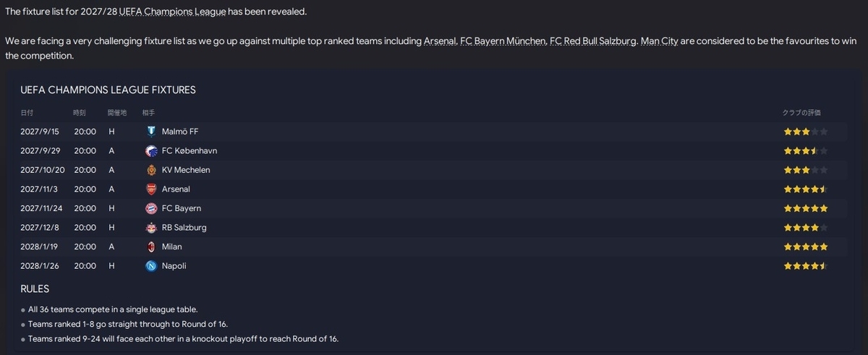Select the Napoli team name in the fixtures

[x=174, y=265]
